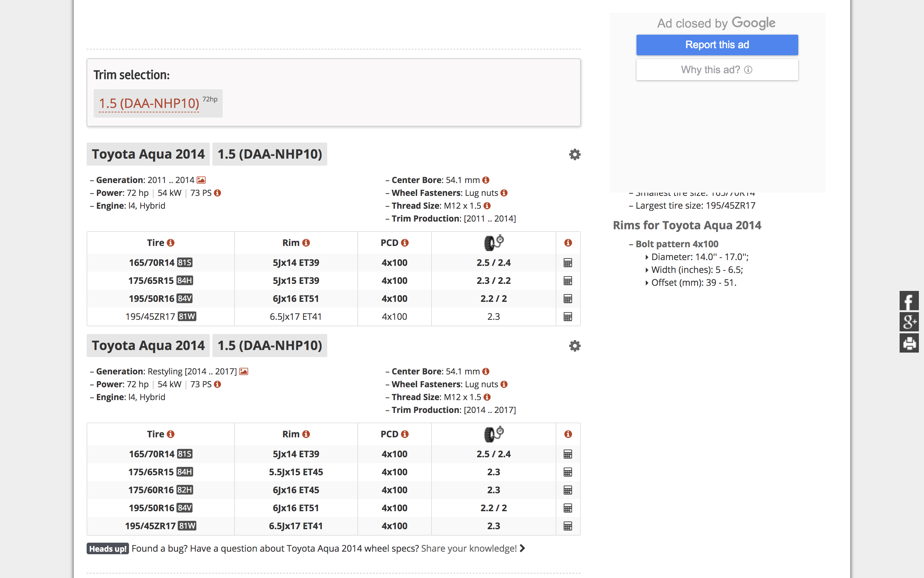
Task: Share page on Google Plus
Action: [x=909, y=322]
